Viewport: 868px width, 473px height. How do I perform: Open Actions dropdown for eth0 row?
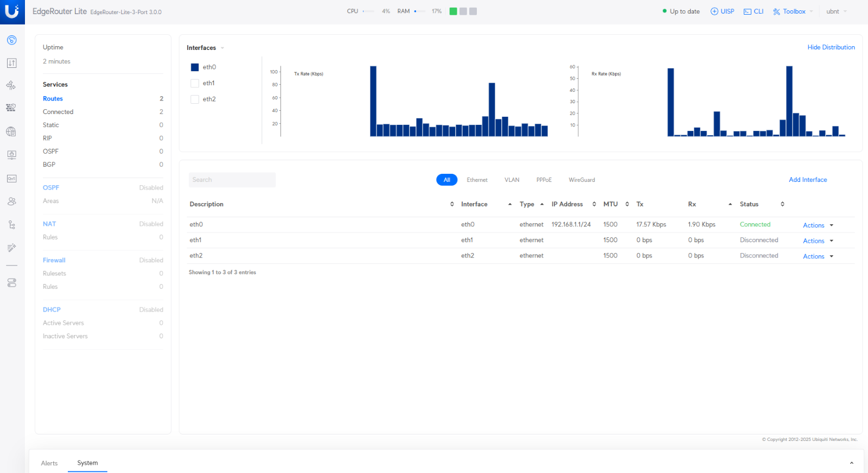(x=818, y=225)
